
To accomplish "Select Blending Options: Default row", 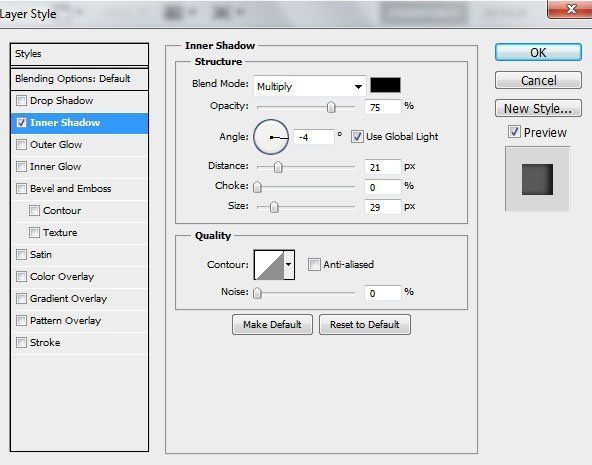I will click(x=80, y=79).
